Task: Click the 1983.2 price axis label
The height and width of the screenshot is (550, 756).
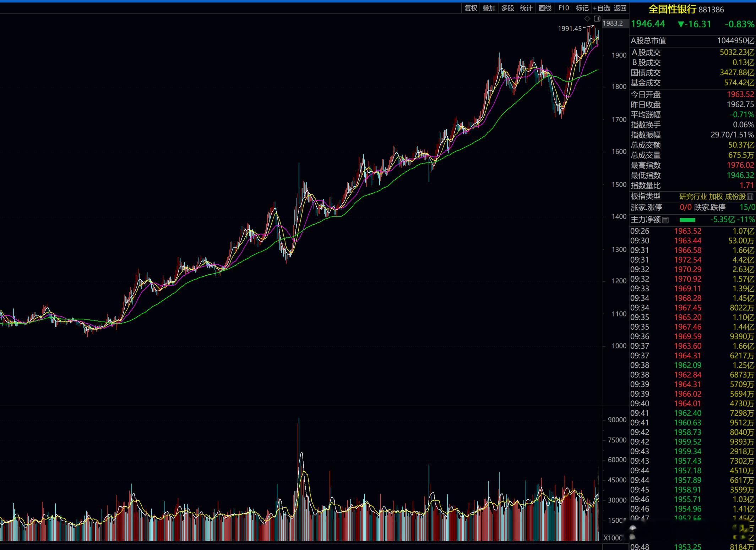Action: click(613, 23)
